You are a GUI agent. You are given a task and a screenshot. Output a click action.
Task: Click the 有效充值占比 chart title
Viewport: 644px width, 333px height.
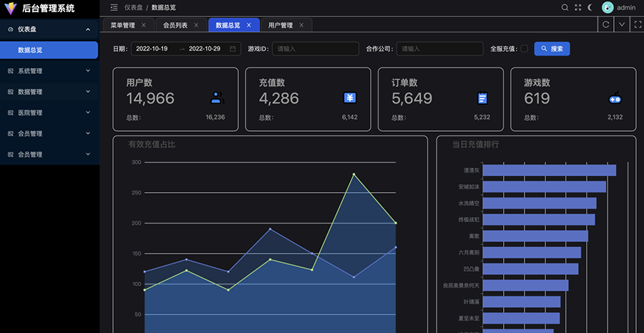(x=152, y=145)
